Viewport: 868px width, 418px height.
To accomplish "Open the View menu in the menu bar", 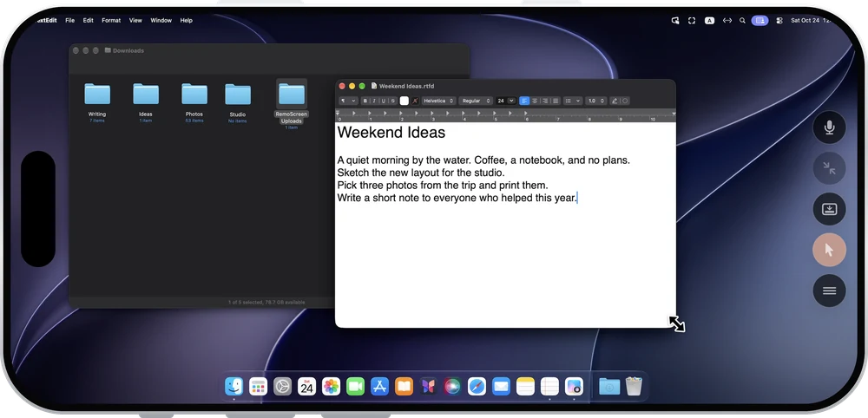I will (x=135, y=21).
